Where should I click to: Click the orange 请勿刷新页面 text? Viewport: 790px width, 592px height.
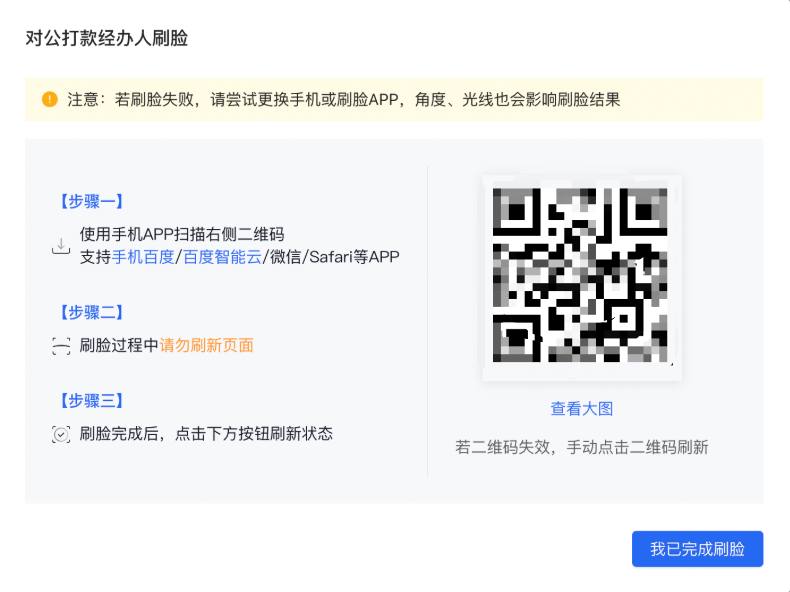click(207, 346)
